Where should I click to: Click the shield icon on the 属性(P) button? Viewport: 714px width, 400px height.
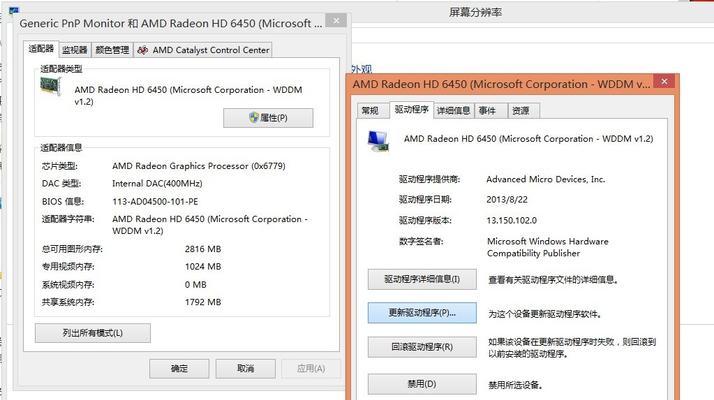coord(254,118)
